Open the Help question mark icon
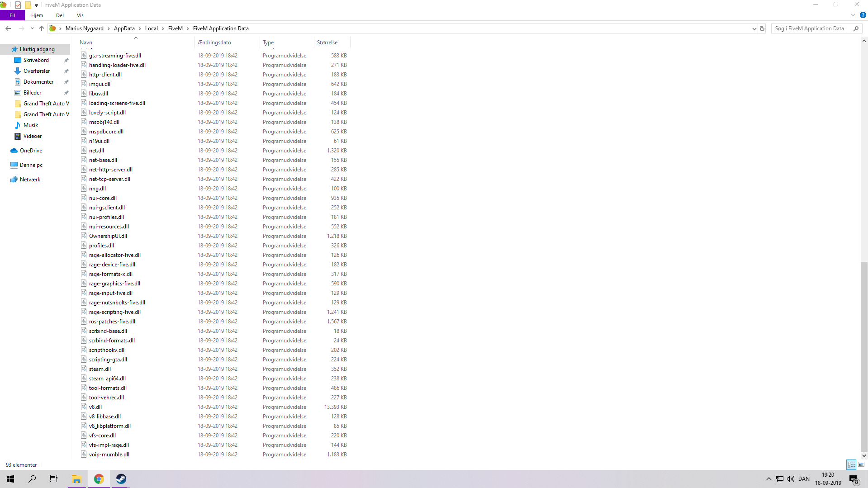Viewport: 868px width, 488px height. [863, 15]
